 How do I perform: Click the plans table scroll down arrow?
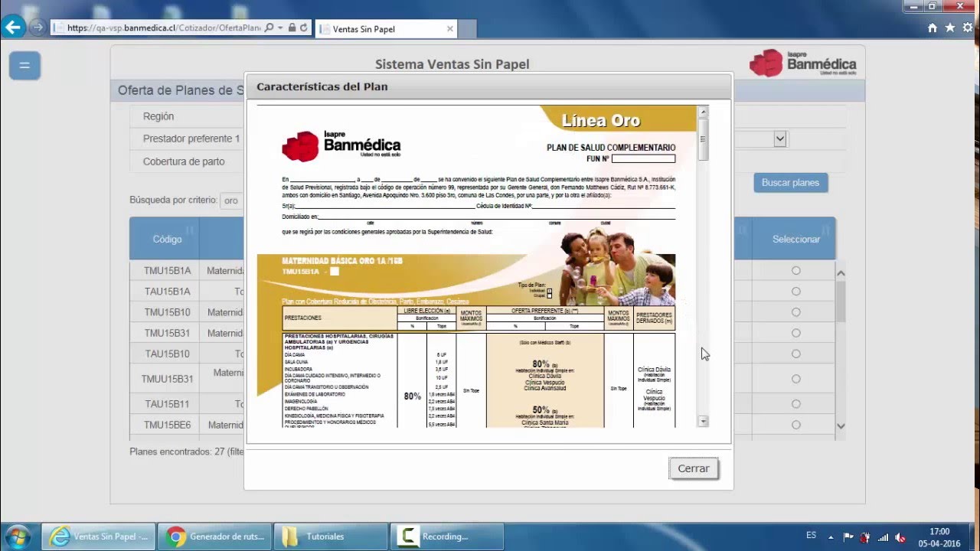[841, 425]
